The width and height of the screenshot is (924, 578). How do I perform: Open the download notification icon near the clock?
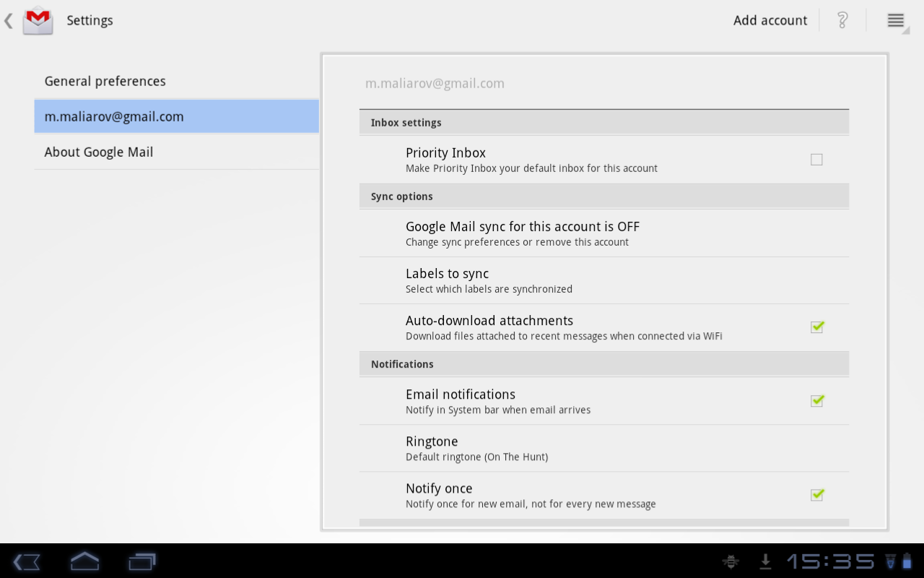pos(764,561)
